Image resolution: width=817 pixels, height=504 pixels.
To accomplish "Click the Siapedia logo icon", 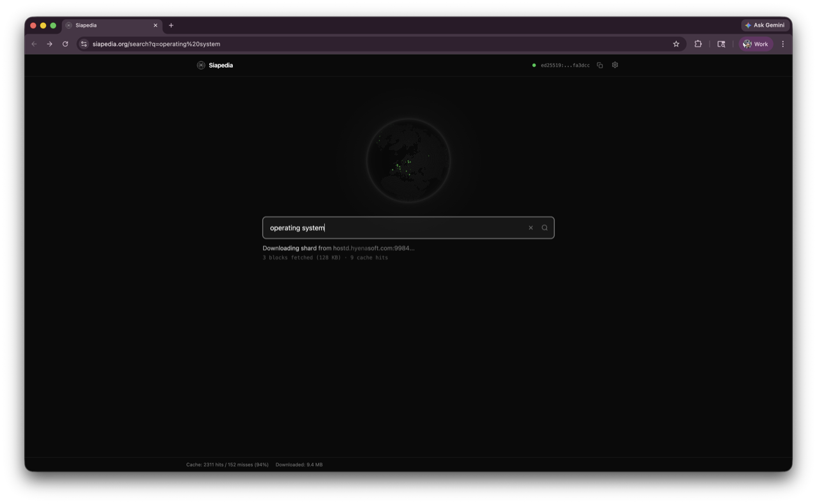I will pyautogui.click(x=201, y=65).
